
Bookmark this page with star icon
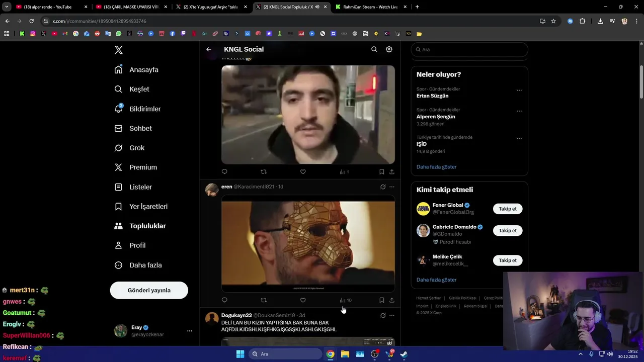(x=553, y=21)
